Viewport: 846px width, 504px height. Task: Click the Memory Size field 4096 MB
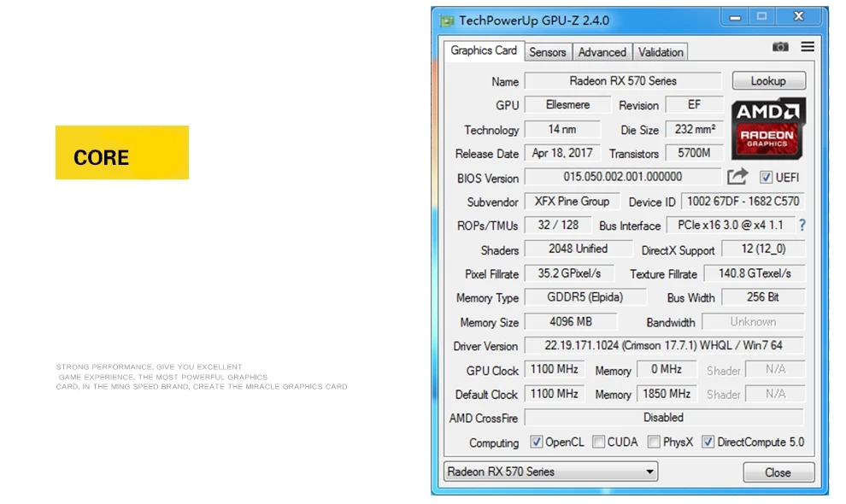tap(571, 321)
